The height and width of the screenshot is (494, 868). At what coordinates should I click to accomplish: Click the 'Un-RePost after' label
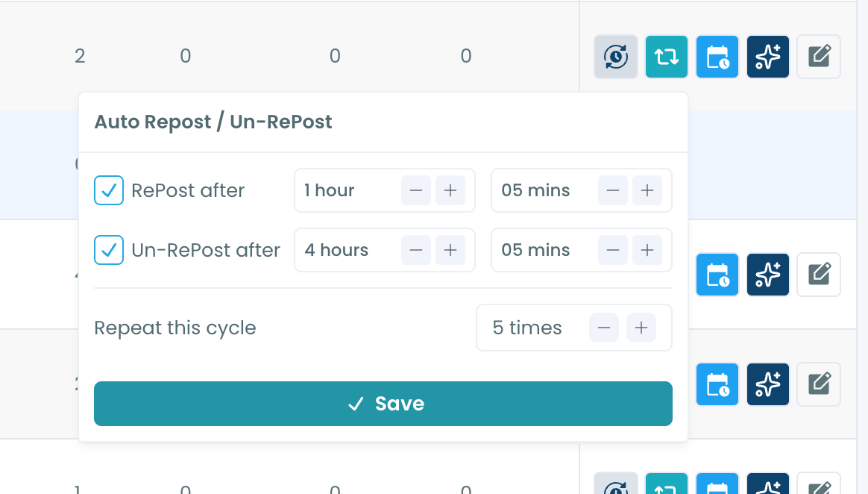coord(206,250)
